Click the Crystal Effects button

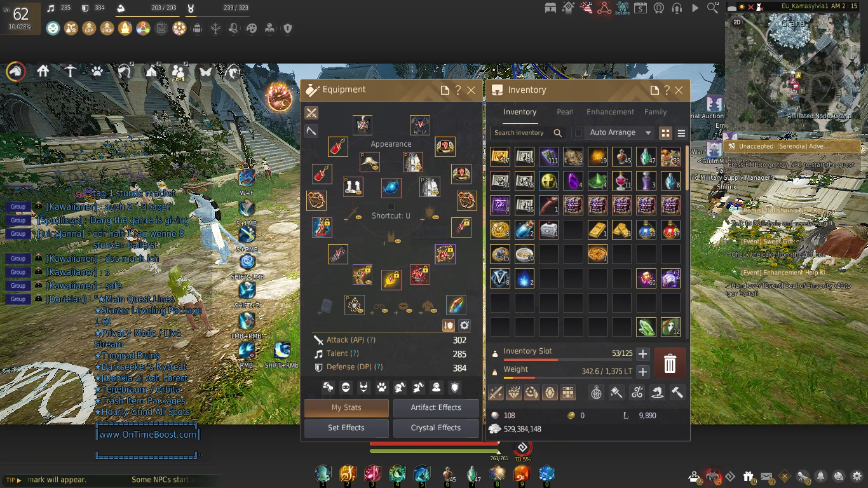[x=436, y=428]
